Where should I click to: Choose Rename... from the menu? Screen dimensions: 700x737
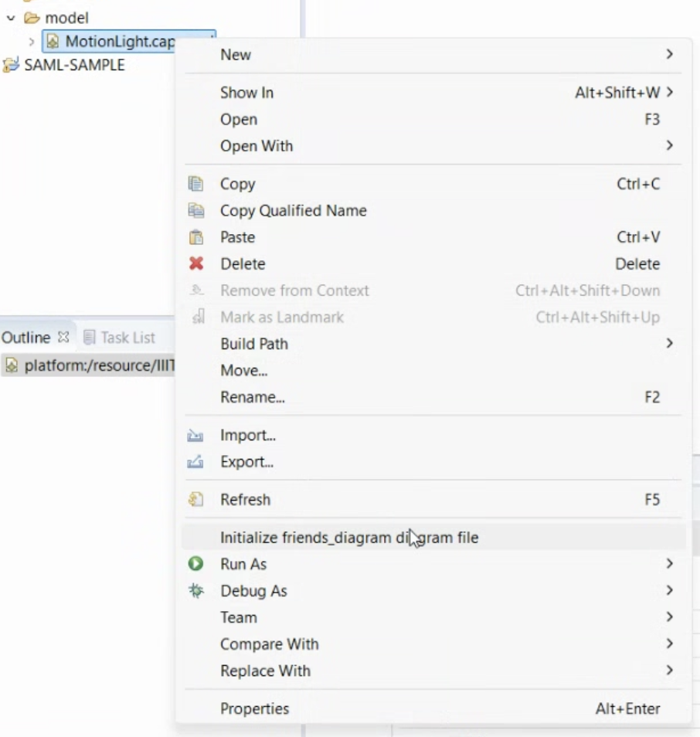coord(252,397)
